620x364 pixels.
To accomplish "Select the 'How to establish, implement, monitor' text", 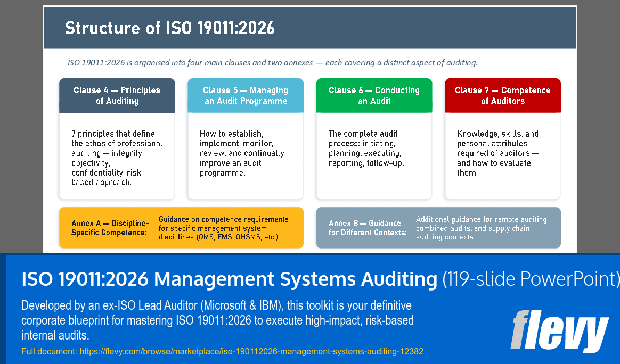I will [242, 153].
